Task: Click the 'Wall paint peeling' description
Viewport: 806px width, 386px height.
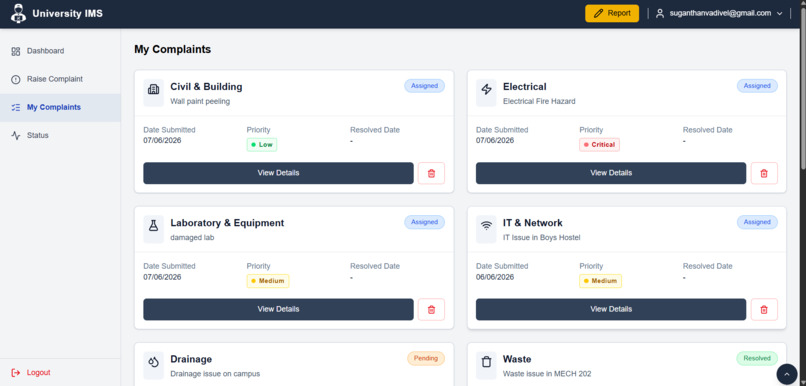Action: (x=200, y=102)
